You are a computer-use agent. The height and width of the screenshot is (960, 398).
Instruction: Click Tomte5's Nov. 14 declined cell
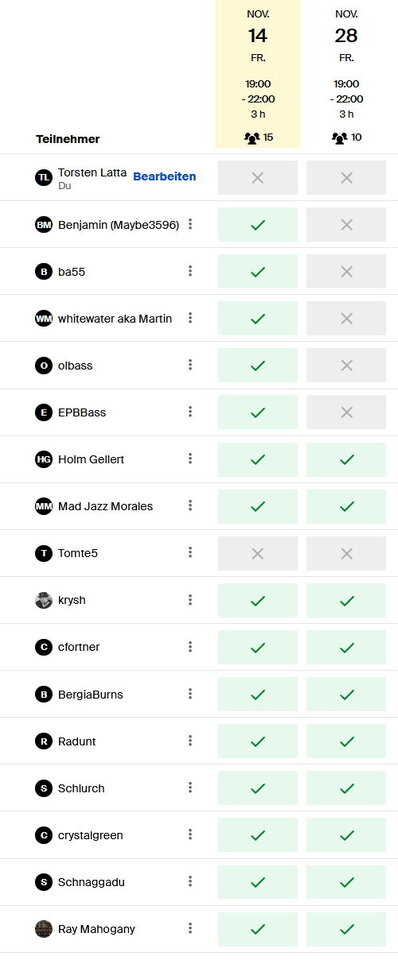click(x=258, y=553)
